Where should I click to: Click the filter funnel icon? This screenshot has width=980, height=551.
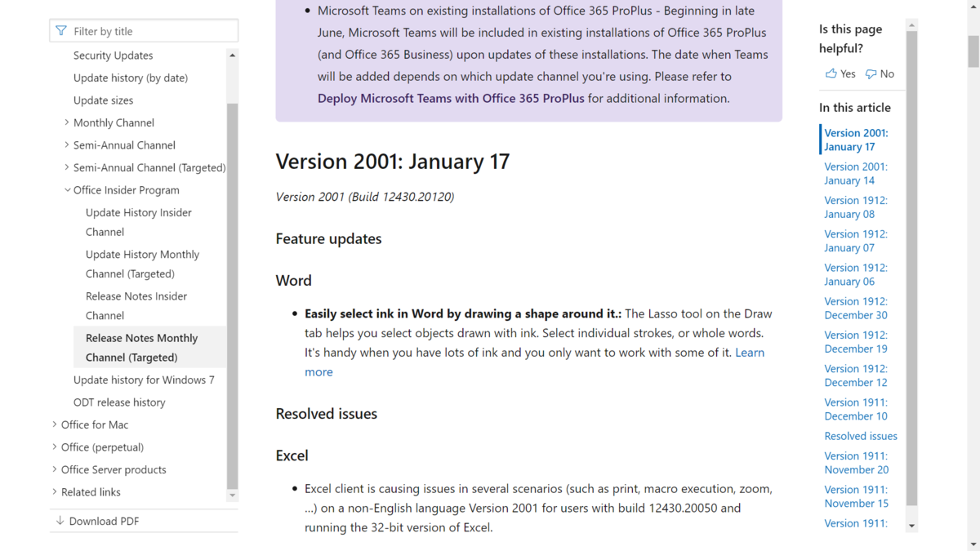61,31
